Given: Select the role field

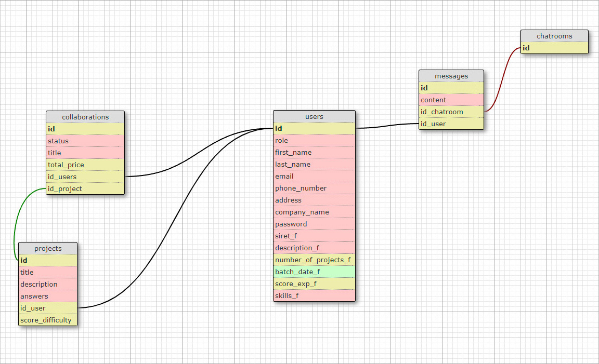Looking at the screenshot, I should pyautogui.click(x=315, y=140).
